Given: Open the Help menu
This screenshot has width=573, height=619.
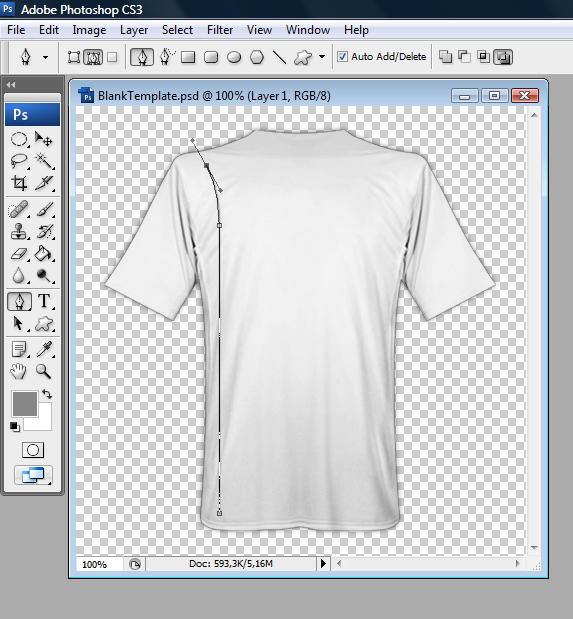Looking at the screenshot, I should pos(356,30).
